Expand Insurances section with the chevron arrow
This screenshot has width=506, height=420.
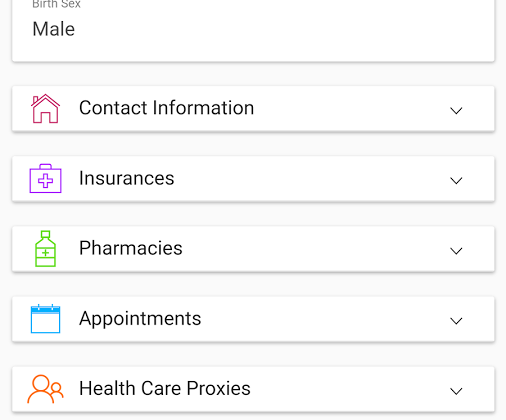(x=456, y=180)
